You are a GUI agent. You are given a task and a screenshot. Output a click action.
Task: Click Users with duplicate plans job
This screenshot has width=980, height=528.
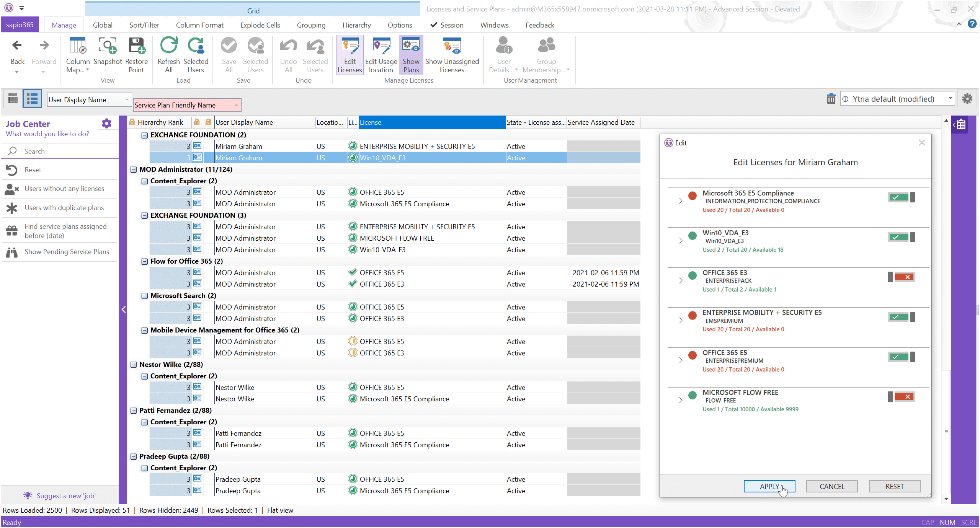click(64, 208)
